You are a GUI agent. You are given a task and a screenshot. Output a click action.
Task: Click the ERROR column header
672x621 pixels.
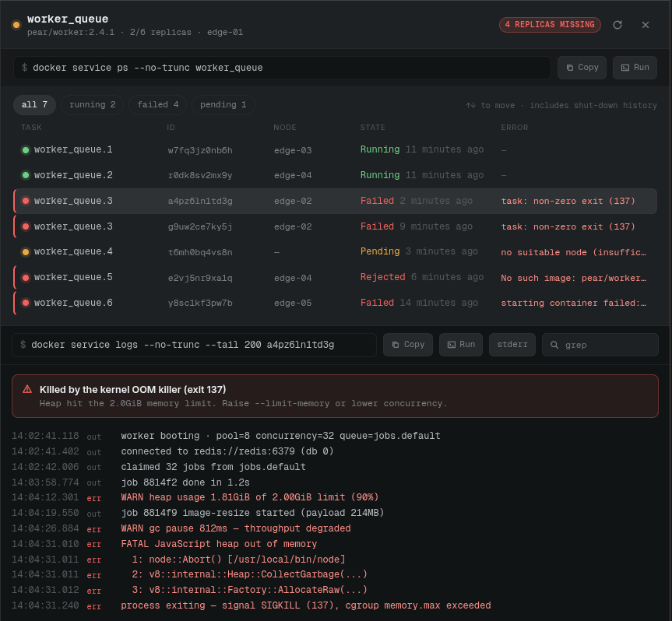pos(514,128)
